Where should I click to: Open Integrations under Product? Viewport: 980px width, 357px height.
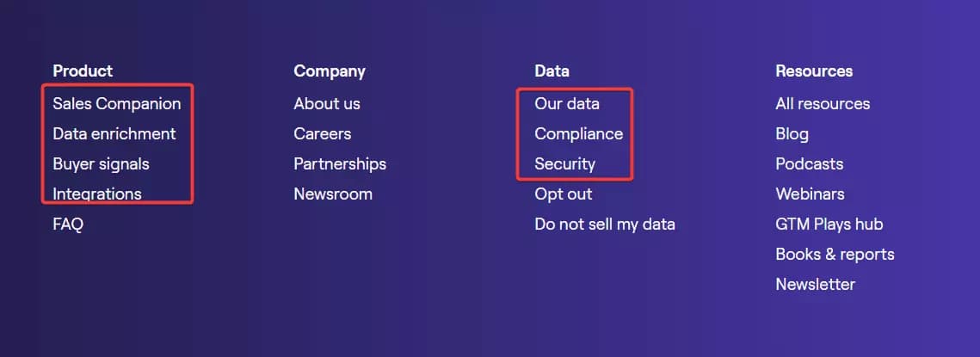(x=96, y=194)
